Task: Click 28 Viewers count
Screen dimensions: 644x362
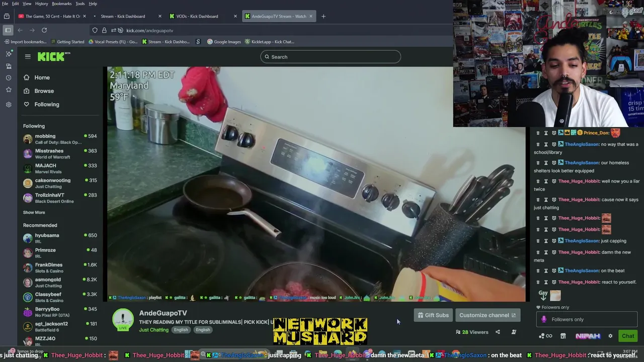Action: pos(472,332)
